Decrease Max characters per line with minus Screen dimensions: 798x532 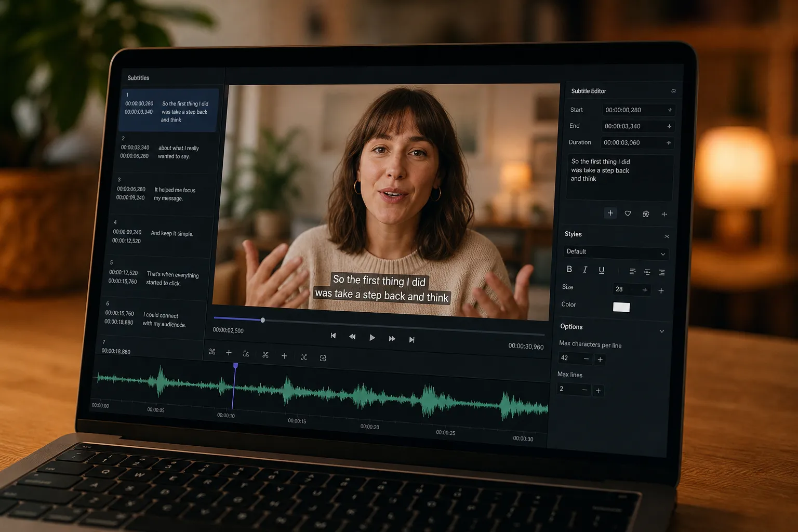pos(586,359)
